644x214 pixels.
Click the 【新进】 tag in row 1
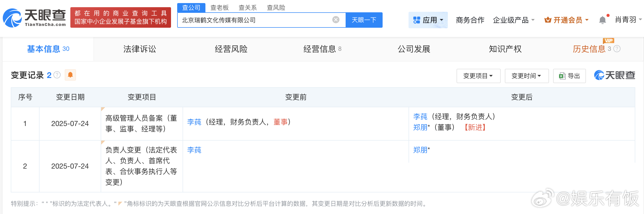(475, 127)
